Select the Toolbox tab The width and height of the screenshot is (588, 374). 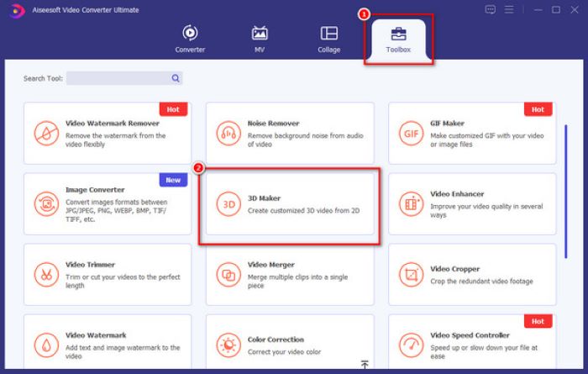pyautogui.click(x=398, y=40)
